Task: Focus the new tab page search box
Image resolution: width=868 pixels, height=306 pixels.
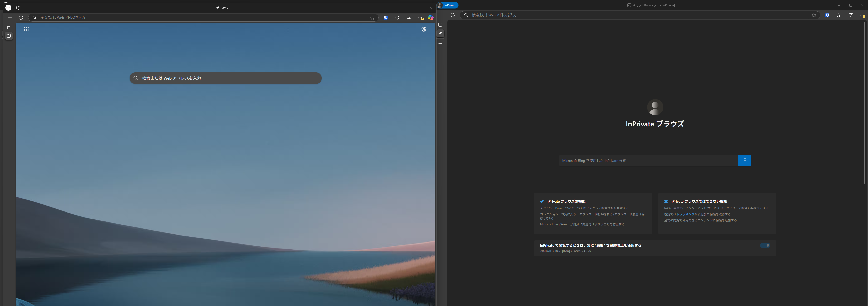Action: coord(225,78)
